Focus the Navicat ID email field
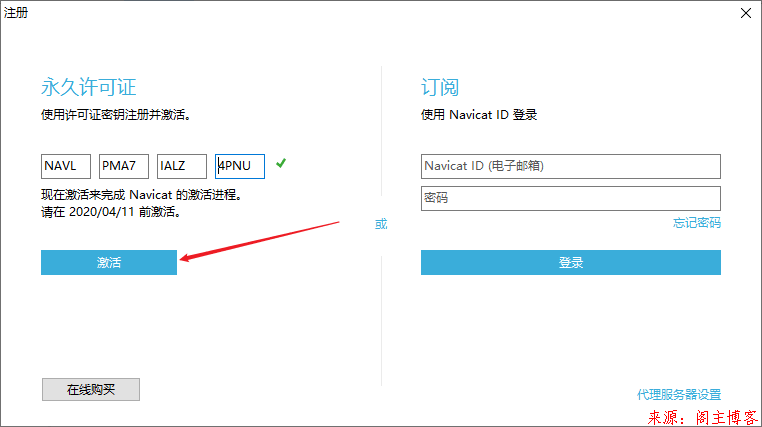 tap(571, 167)
